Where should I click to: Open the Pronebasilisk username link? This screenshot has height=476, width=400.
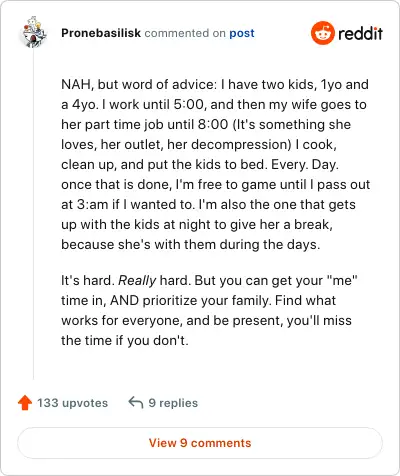pos(101,33)
